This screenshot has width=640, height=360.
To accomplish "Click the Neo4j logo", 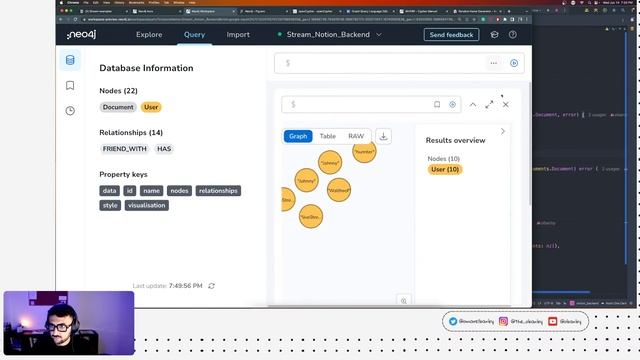I will coord(82,35).
